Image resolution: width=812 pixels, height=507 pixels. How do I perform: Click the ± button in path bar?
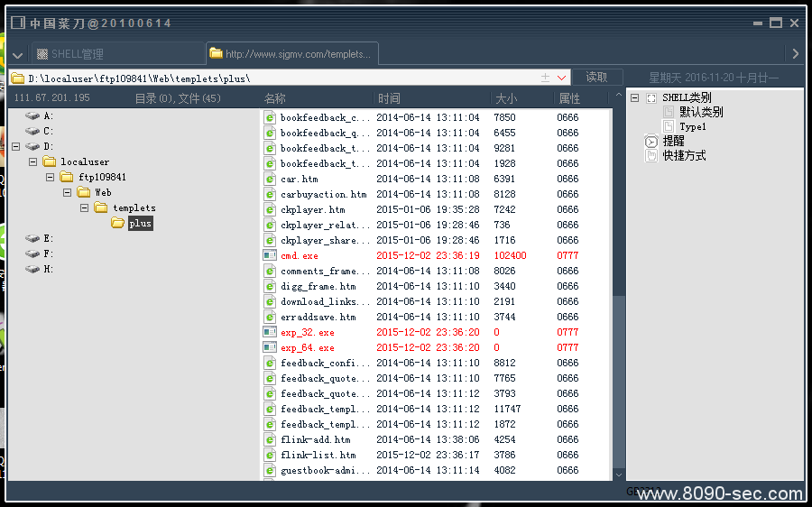tap(545, 78)
